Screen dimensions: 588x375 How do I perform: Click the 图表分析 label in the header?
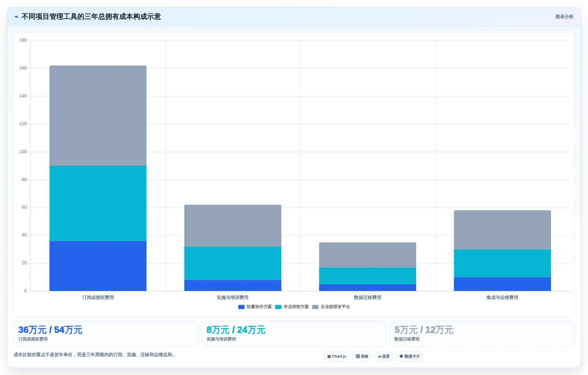point(564,17)
